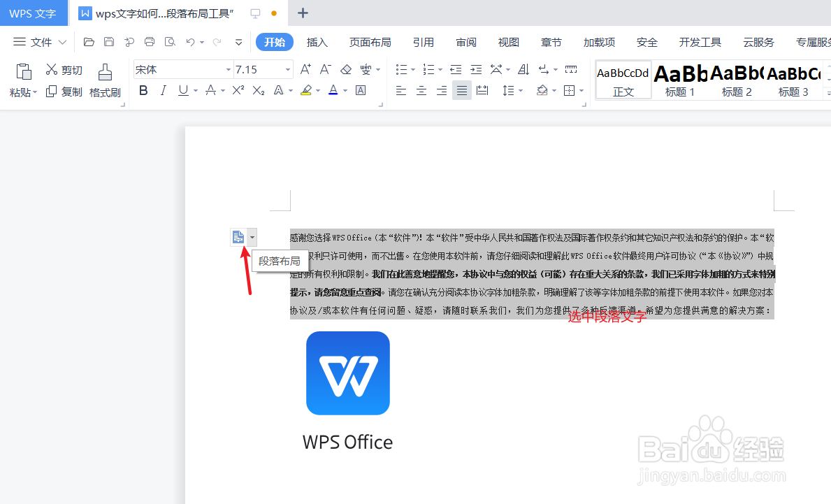Expand the bullet list dropdown arrow

(413, 70)
